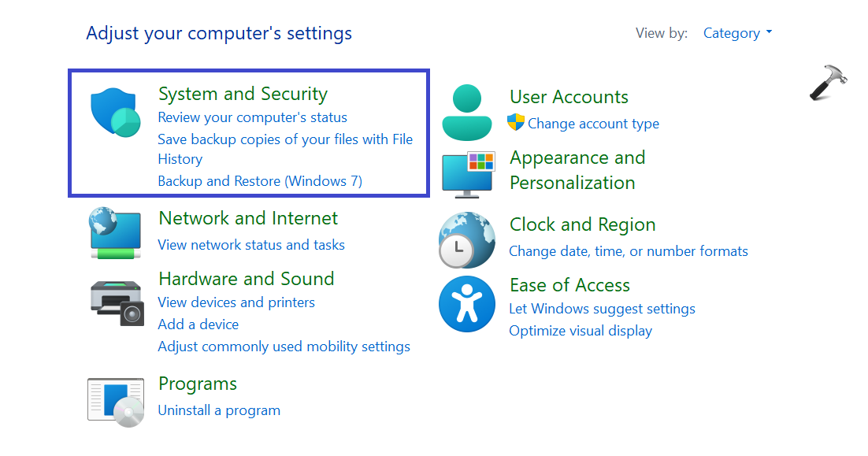The width and height of the screenshot is (868, 456).
Task: Choose Uninstall a program
Action: tap(219, 410)
